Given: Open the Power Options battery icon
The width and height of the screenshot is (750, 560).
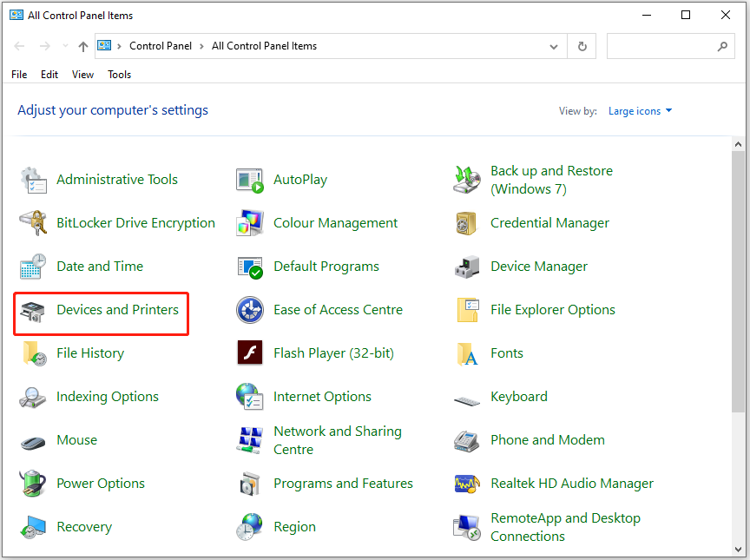Looking at the screenshot, I should (32, 483).
